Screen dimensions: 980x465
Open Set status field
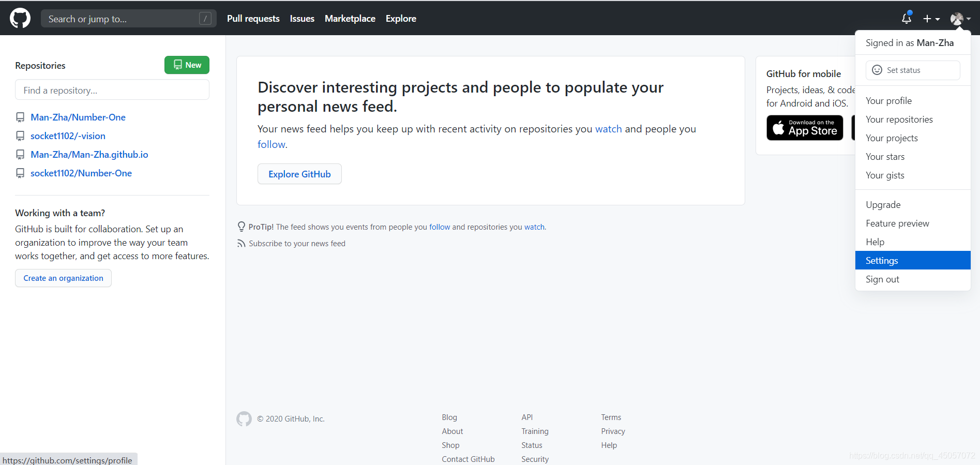coord(913,70)
